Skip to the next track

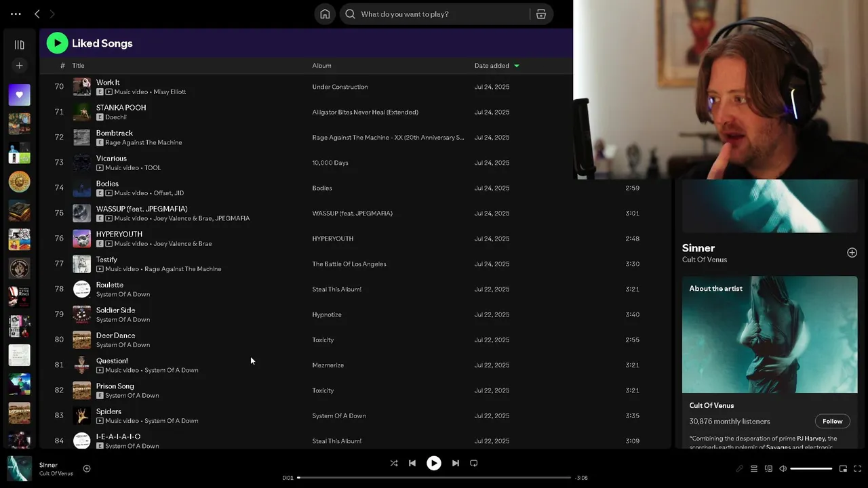(456, 463)
